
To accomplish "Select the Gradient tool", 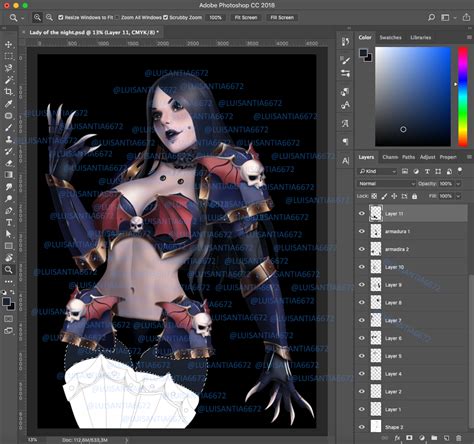I will (x=9, y=175).
